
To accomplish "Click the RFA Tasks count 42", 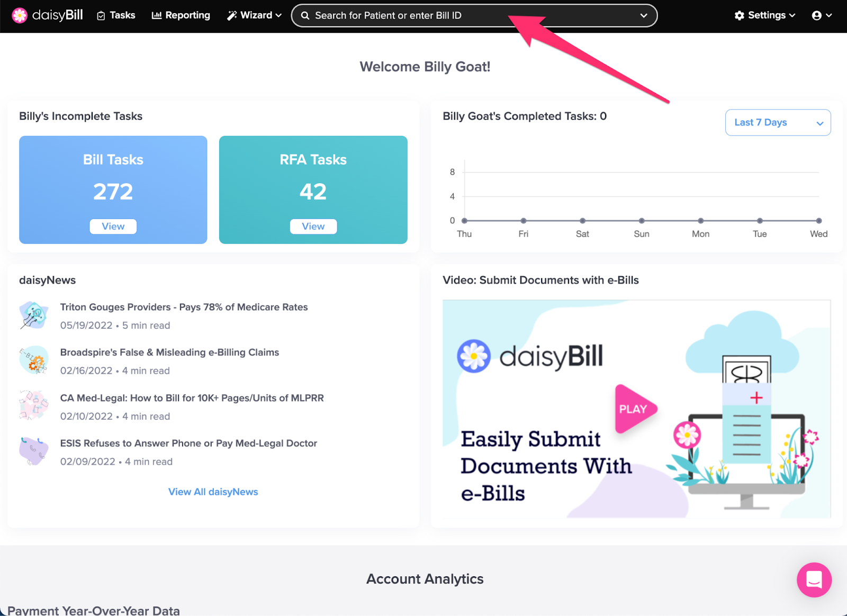I will [x=313, y=192].
